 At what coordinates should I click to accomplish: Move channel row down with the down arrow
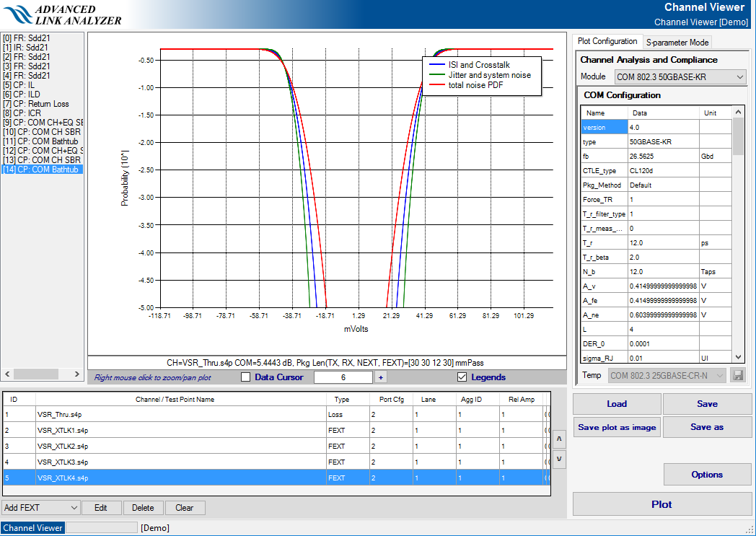559,459
